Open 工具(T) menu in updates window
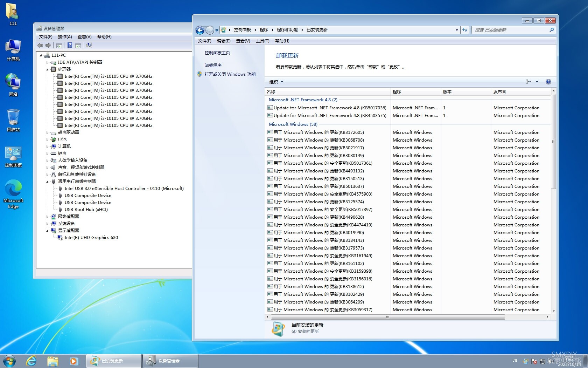This screenshot has height=368, width=588. tap(262, 41)
